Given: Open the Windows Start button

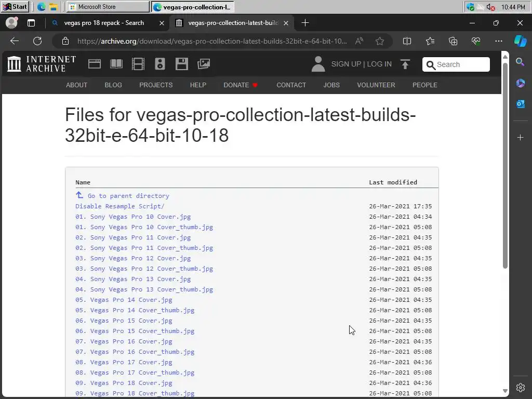Looking at the screenshot, I should (15, 7).
